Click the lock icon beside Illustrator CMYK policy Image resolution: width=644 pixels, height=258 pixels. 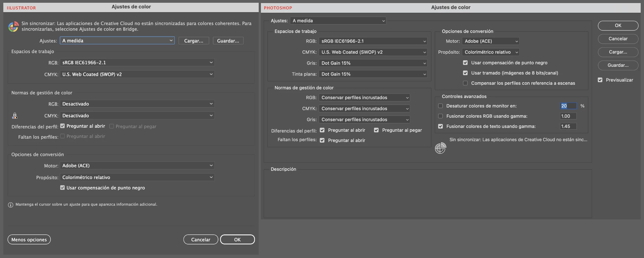(x=15, y=115)
